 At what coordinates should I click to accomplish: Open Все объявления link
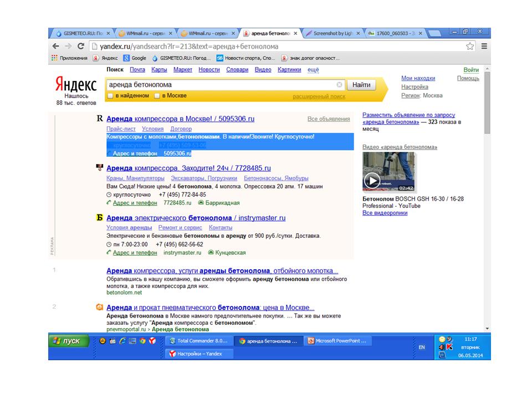(x=329, y=119)
